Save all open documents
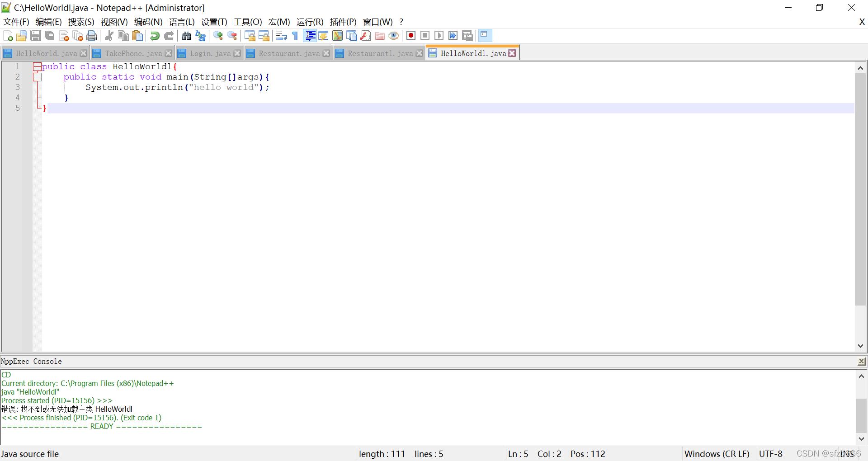The height and width of the screenshot is (461, 868). click(49, 36)
